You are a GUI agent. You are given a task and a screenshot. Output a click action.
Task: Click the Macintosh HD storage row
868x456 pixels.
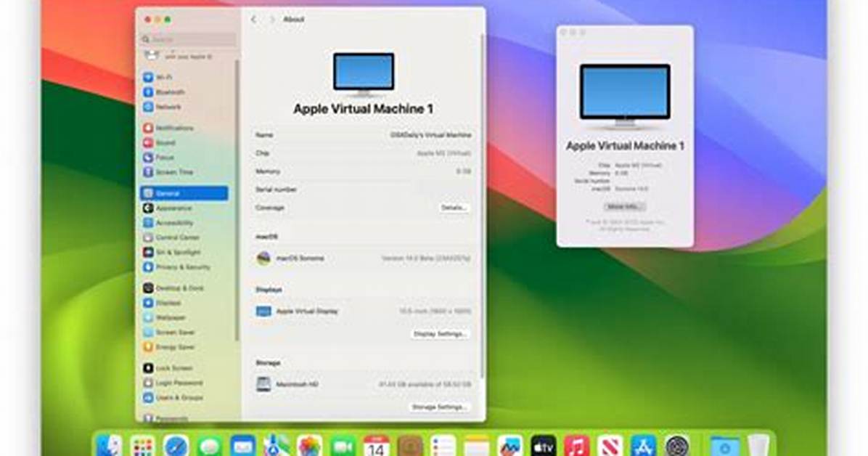point(363,384)
